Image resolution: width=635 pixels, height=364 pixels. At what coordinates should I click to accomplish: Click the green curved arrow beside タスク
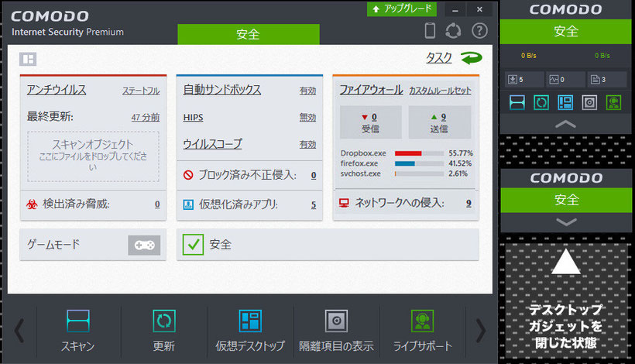(x=472, y=58)
